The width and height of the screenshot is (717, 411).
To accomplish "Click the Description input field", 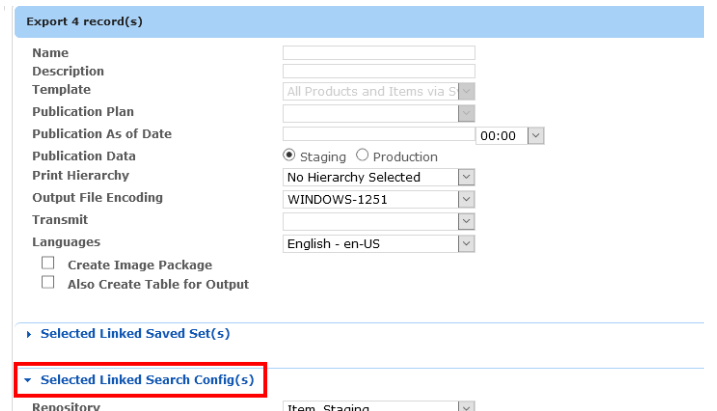I will tap(379, 71).
